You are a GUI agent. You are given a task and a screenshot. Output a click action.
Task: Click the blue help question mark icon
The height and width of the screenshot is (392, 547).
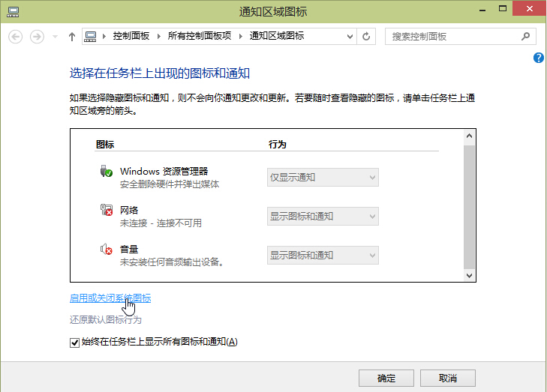click(x=539, y=58)
